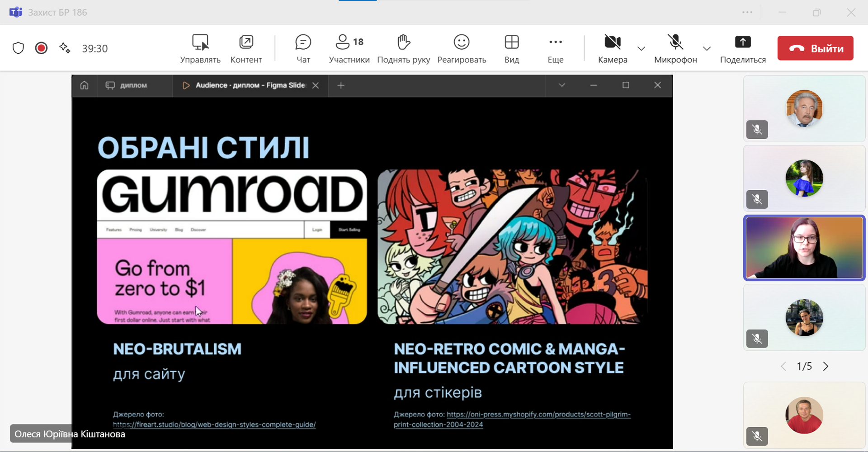
Task: Expand the Microphone options dropdown arrow
Action: [707, 48]
